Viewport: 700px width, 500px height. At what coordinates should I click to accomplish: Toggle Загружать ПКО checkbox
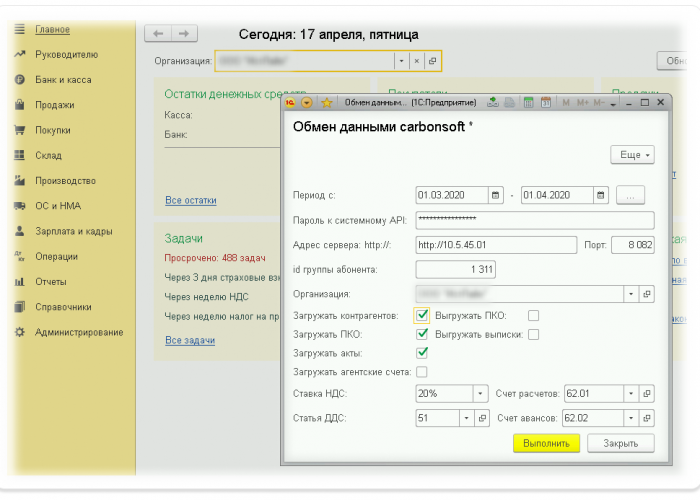pos(422,334)
